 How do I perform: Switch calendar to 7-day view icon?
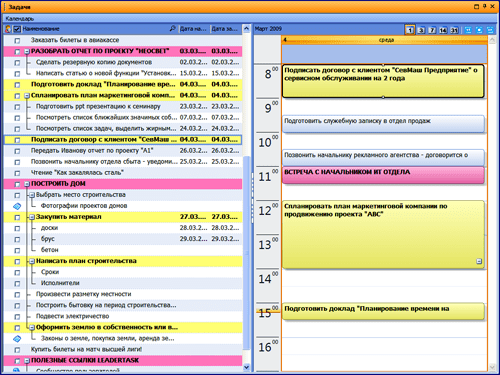[x=432, y=30]
